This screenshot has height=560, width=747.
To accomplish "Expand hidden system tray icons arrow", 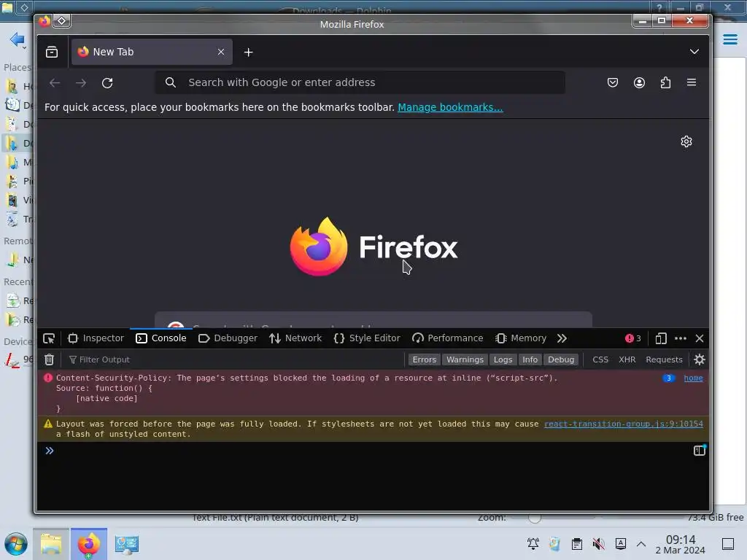I will click(641, 544).
